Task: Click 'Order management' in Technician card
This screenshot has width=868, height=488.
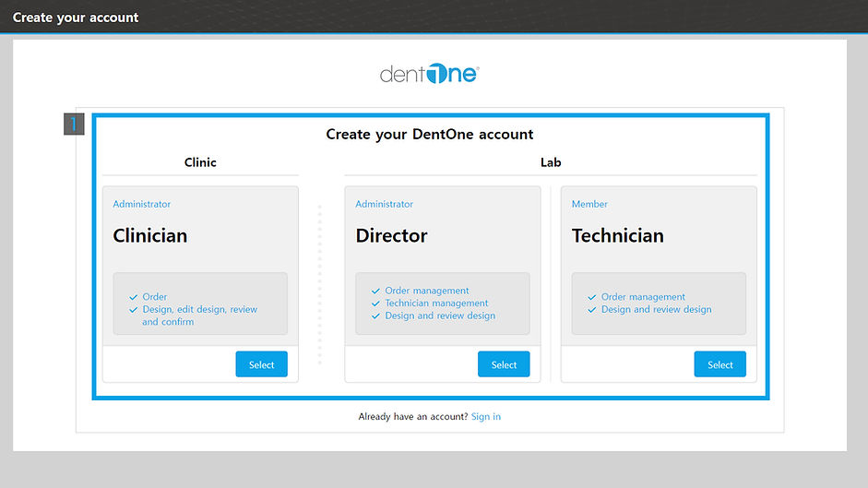Action: (643, 297)
